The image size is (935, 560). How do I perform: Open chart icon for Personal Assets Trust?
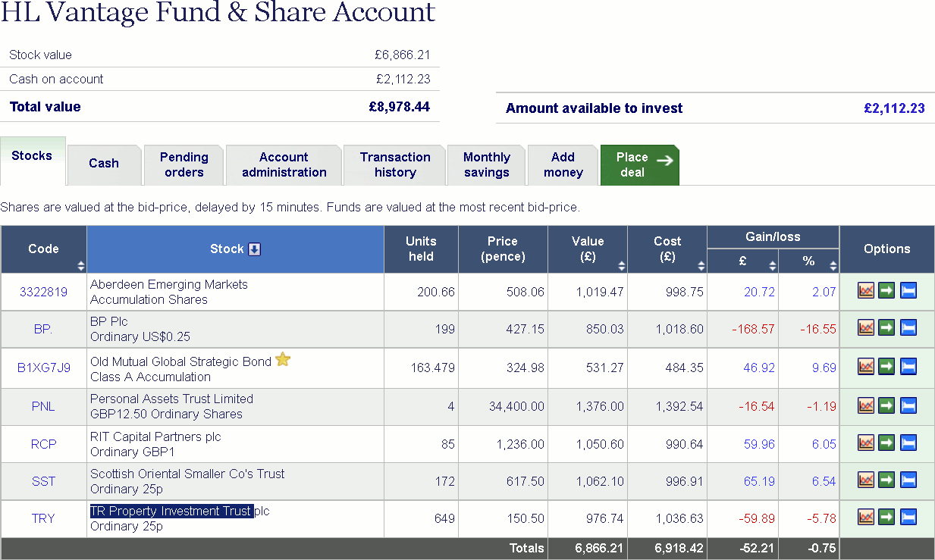click(x=866, y=405)
